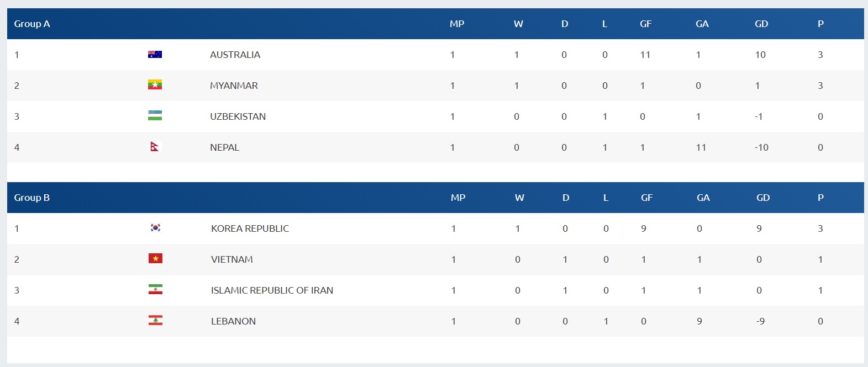Select the ISLAMIC REPUBLIC OF IRAN name
868x367 pixels.
point(272,290)
